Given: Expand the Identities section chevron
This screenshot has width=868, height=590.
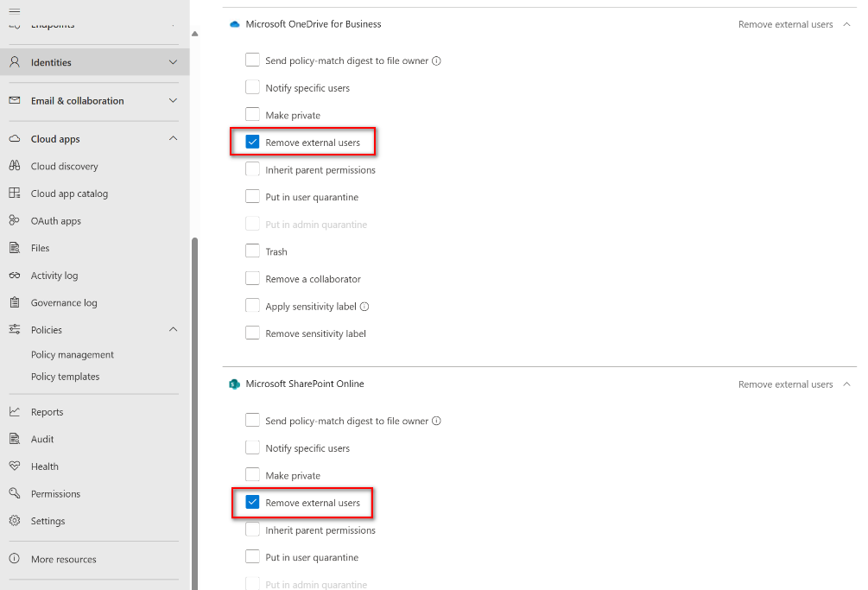Looking at the screenshot, I should (x=174, y=62).
